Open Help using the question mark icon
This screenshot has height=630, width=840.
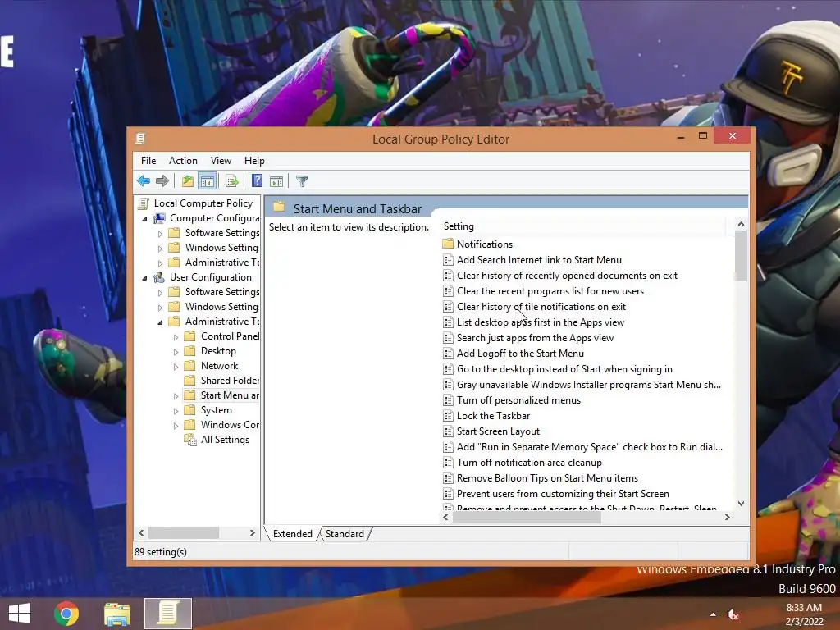click(257, 181)
